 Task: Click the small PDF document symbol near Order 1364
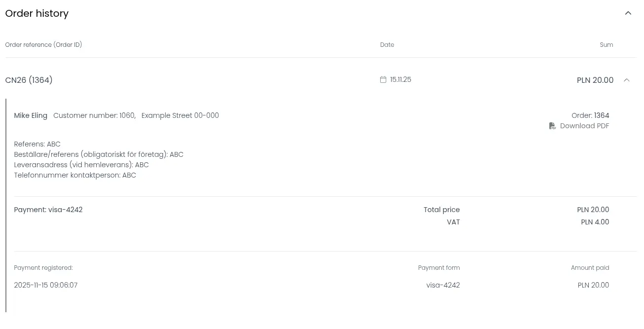coord(553,126)
